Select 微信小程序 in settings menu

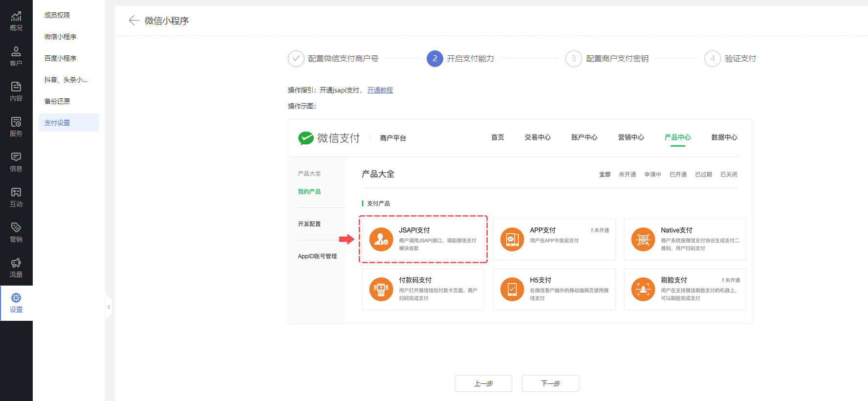(x=60, y=37)
